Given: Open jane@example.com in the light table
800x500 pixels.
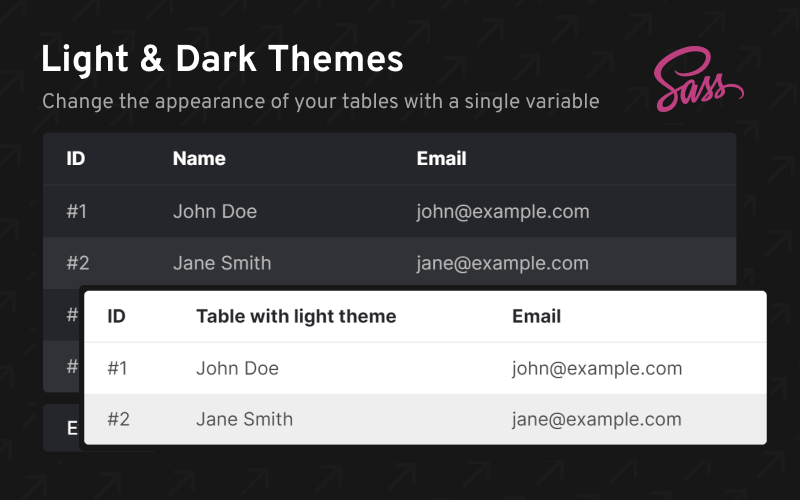Looking at the screenshot, I should [597, 419].
